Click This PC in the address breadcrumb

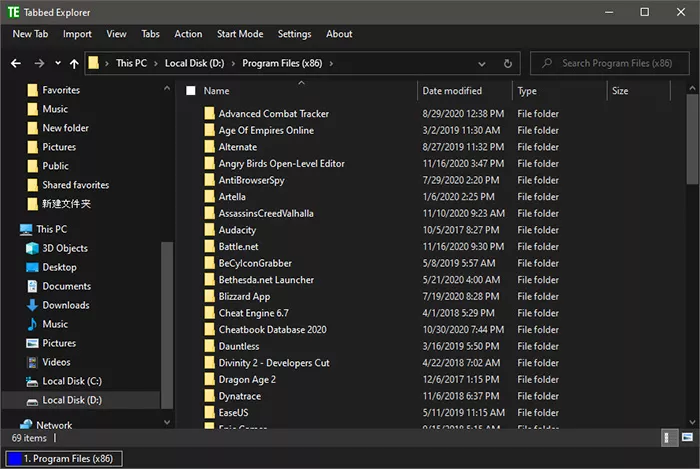[x=131, y=63]
